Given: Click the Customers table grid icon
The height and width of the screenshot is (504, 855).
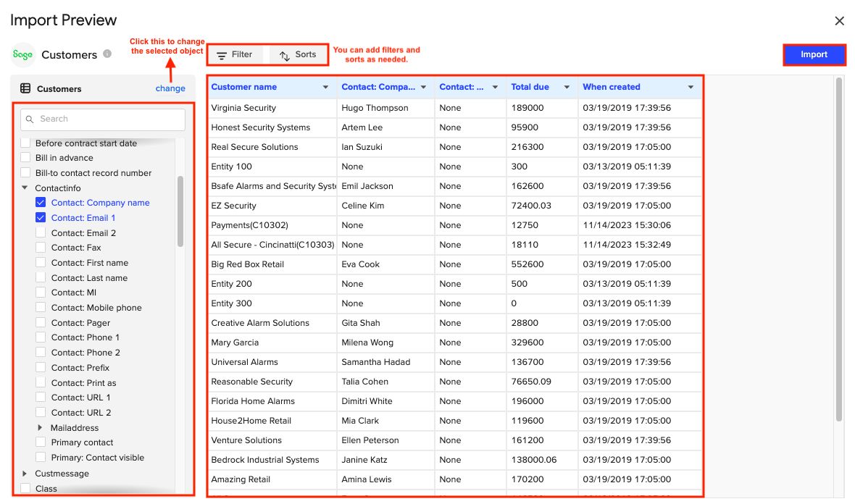Looking at the screenshot, I should [25, 88].
